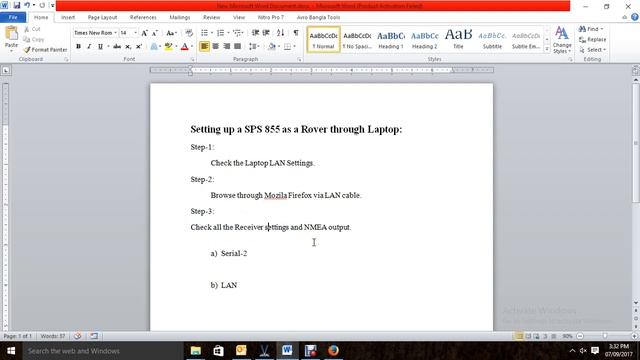This screenshot has width=640, height=360.
Task: Click the Shading color button
Action: point(272,47)
